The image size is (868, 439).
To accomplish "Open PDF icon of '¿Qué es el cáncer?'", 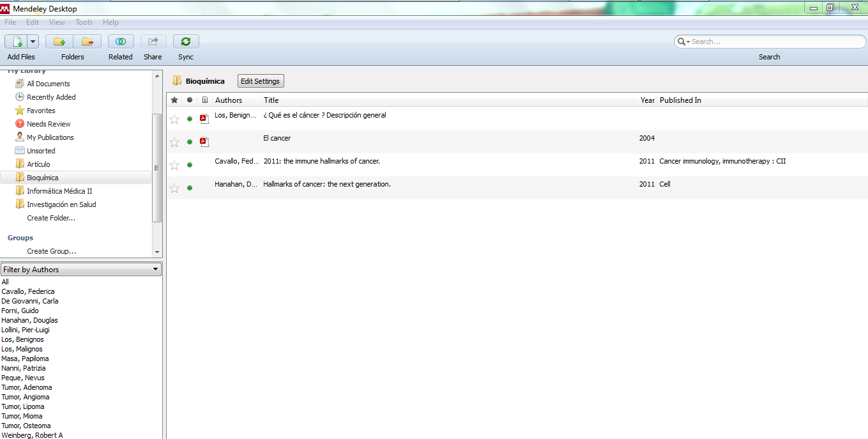I will (x=204, y=119).
